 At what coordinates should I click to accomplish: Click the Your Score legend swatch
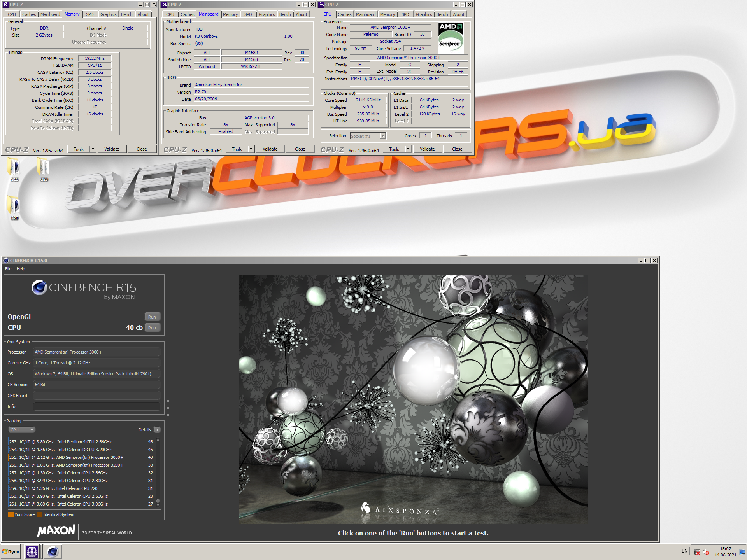(11, 514)
